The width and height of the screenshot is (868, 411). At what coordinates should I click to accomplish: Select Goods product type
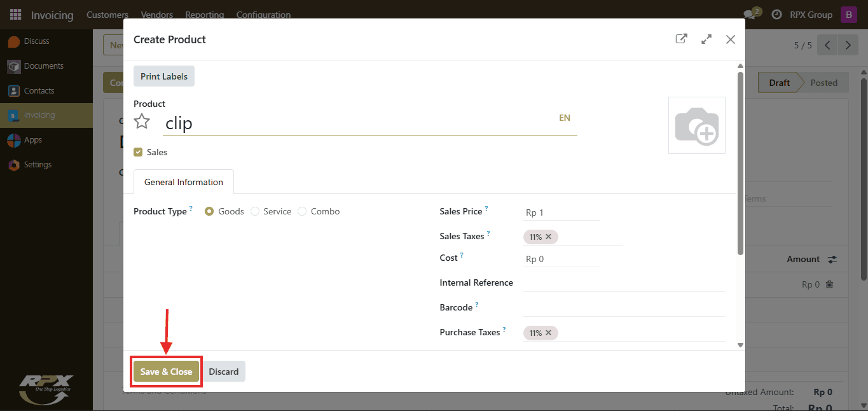[x=209, y=211]
